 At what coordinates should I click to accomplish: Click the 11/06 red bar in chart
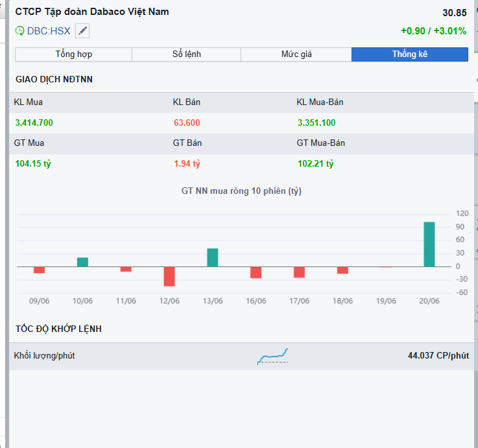point(126,270)
